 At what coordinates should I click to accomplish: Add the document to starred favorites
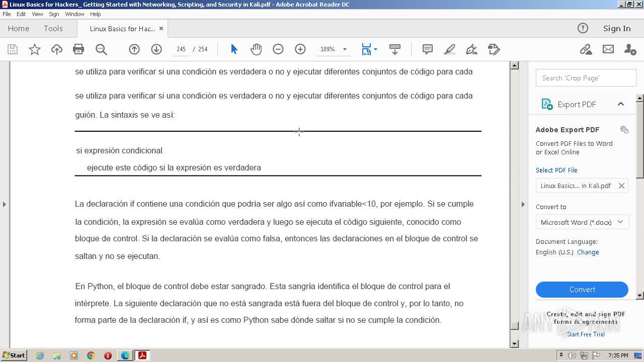click(x=35, y=49)
